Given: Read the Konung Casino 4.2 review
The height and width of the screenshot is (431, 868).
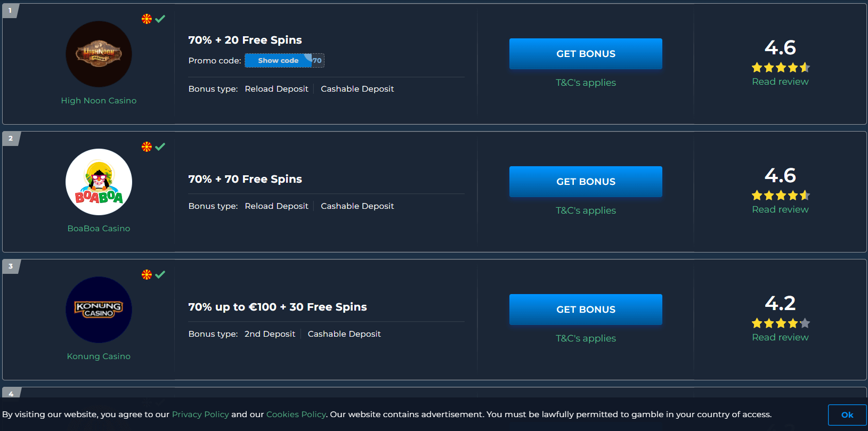Looking at the screenshot, I should click(780, 337).
